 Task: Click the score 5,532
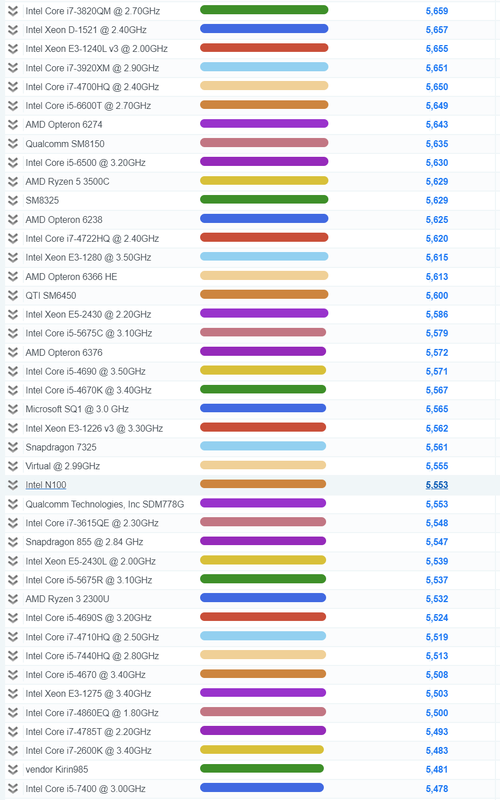click(437, 599)
